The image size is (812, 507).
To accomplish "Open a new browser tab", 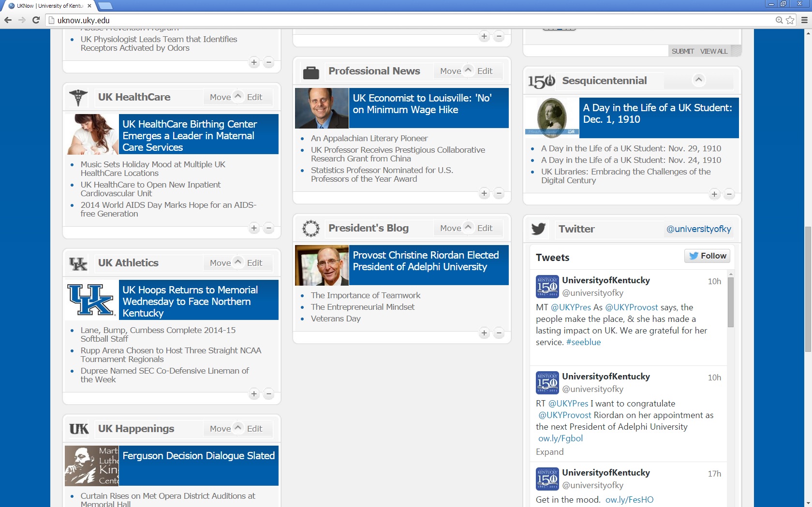I will click(105, 6).
